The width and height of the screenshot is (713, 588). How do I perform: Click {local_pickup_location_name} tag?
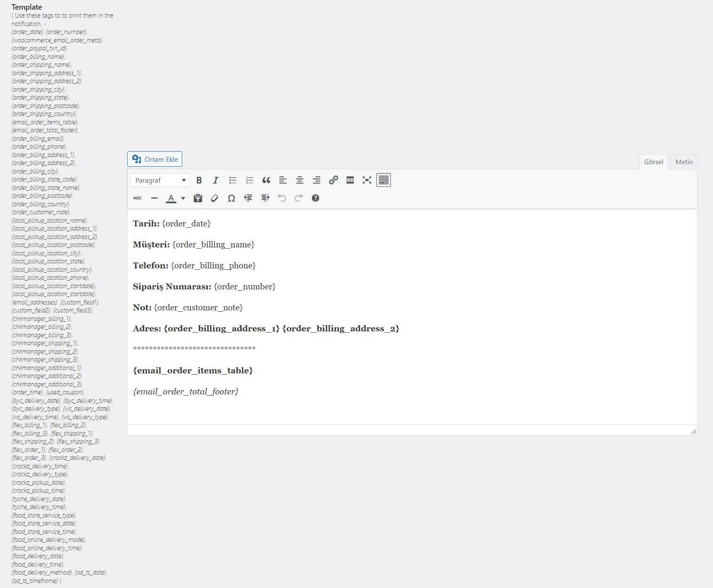50,220
